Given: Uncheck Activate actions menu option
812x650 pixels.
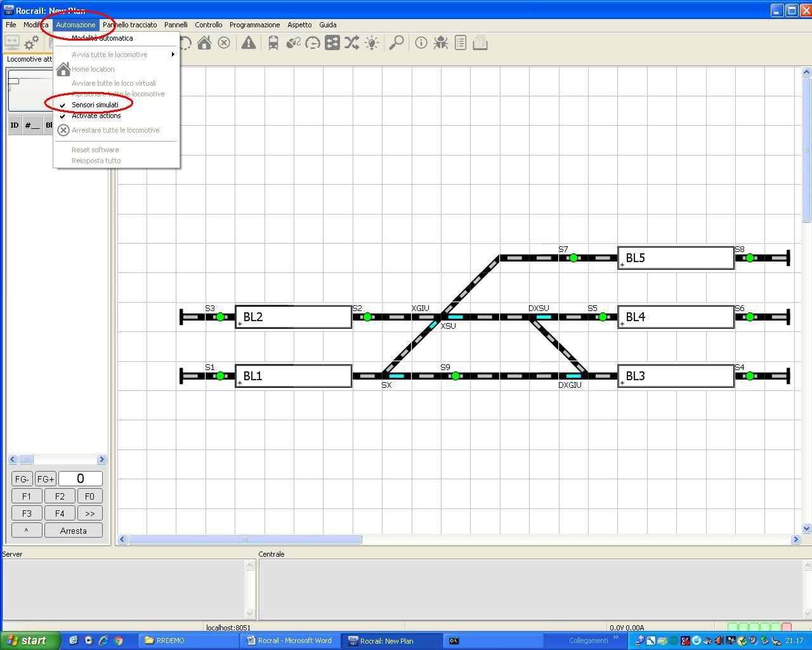Looking at the screenshot, I should pos(96,116).
